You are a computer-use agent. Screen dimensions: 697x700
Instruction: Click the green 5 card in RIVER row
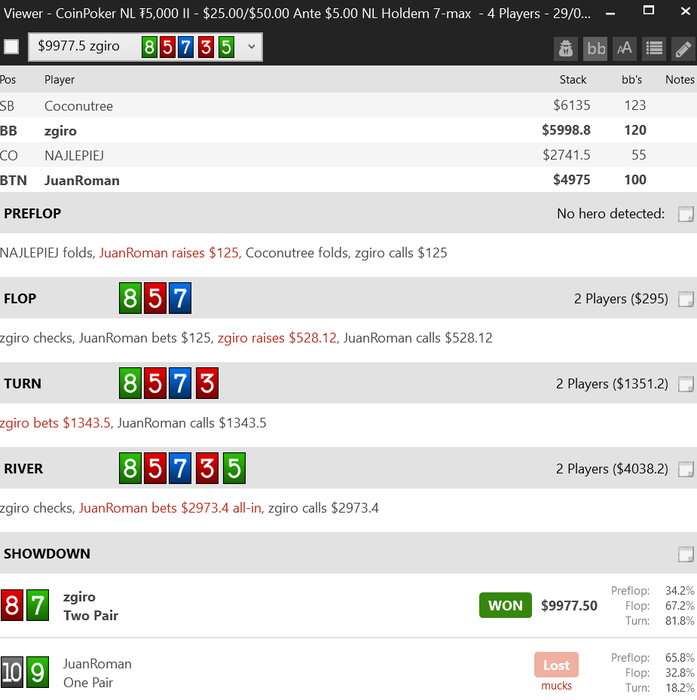(x=234, y=468)
